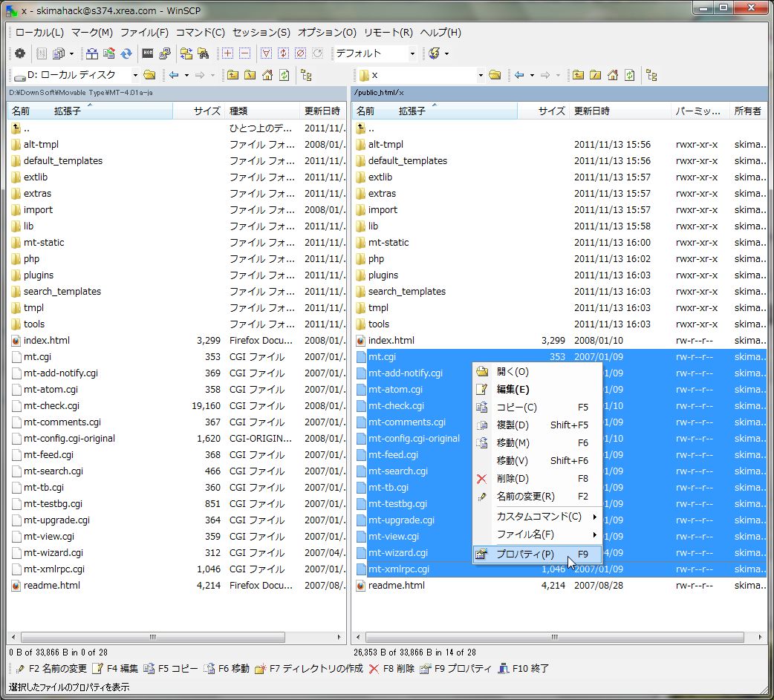Expand the queue icon dropdown arrow
The height and width of the screenshot is (700, 774).
[x=71, y=53]
